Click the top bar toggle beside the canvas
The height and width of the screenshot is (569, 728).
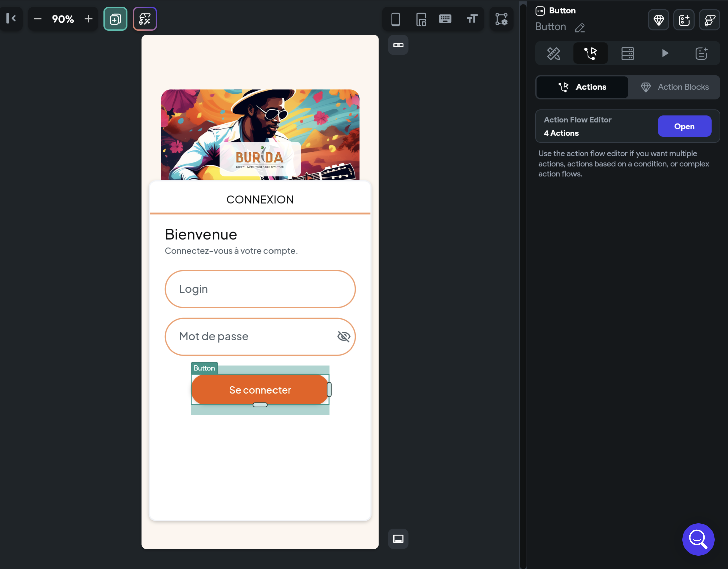(398, 45)
